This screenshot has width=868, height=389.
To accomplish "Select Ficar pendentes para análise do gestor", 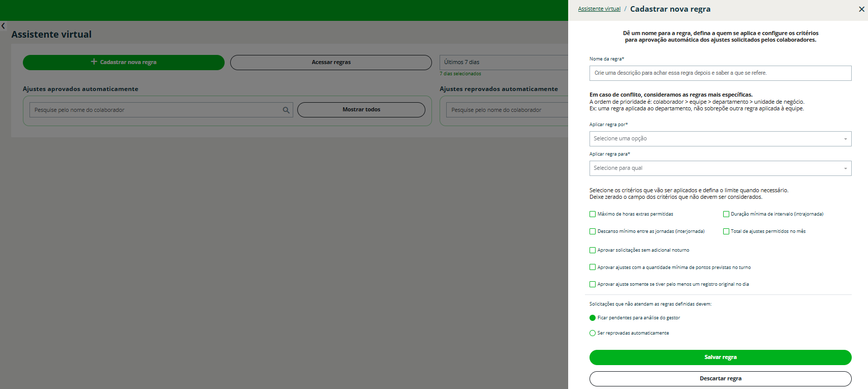I will tap(593, 318).
